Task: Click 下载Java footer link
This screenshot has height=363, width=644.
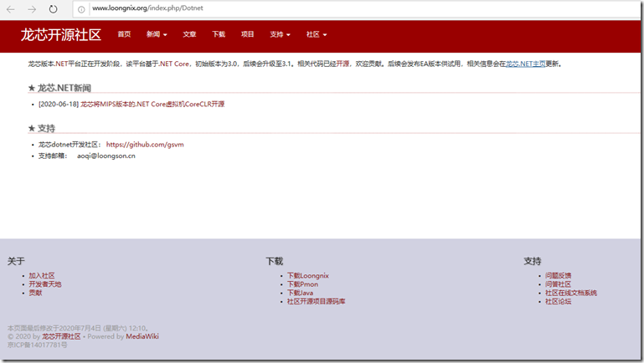Action: click(300, 293)
